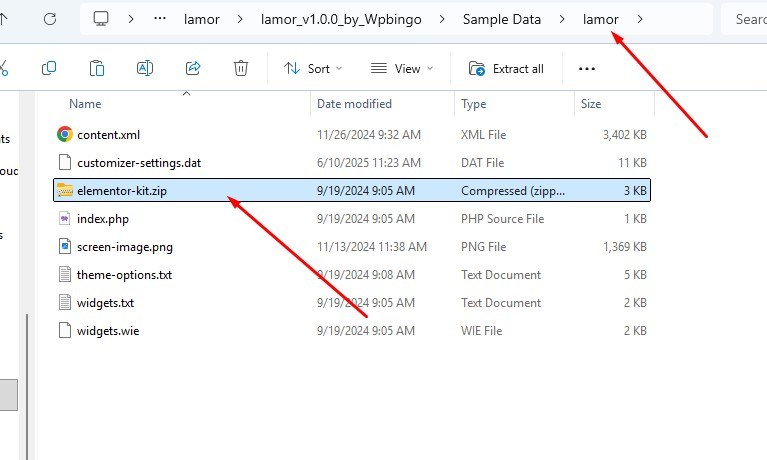Click the Rename icon in toolbar

(145, 68)
